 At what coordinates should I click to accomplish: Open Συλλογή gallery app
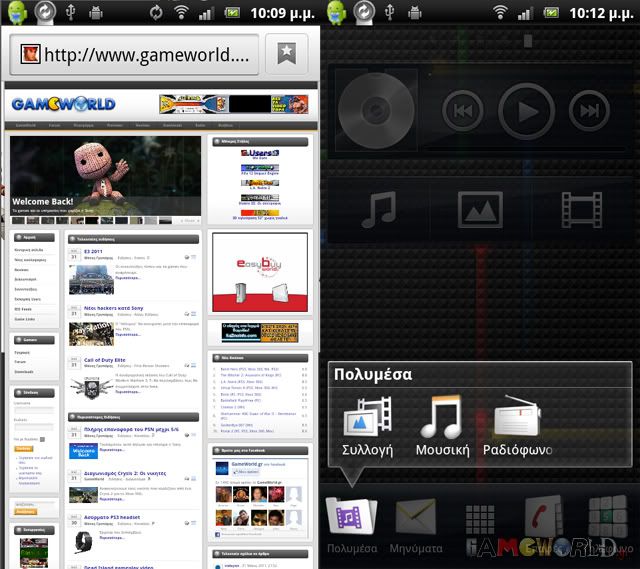[x=366, y=427]
